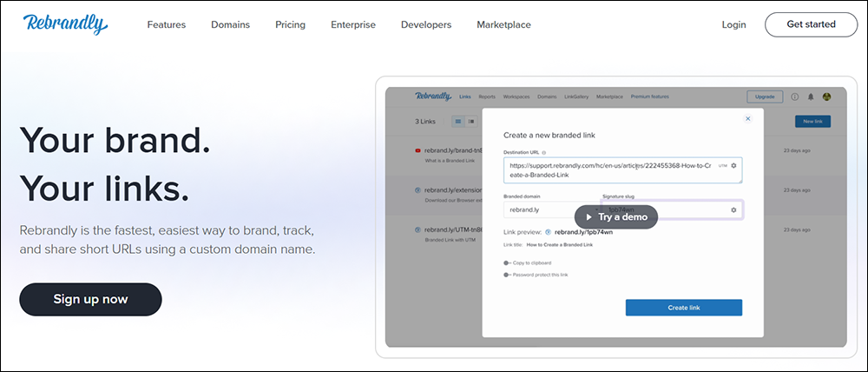The height and width of the screenshot is (372, 868).
Task: Switch to the compact view icon beside 3 Links
Action: point(471,122)
